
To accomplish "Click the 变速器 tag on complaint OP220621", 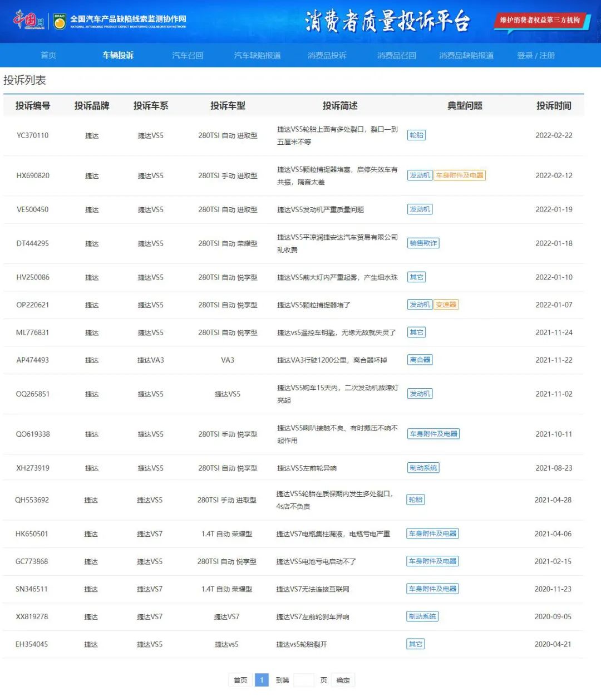I will pyautogui.click(x=446, y=305).
